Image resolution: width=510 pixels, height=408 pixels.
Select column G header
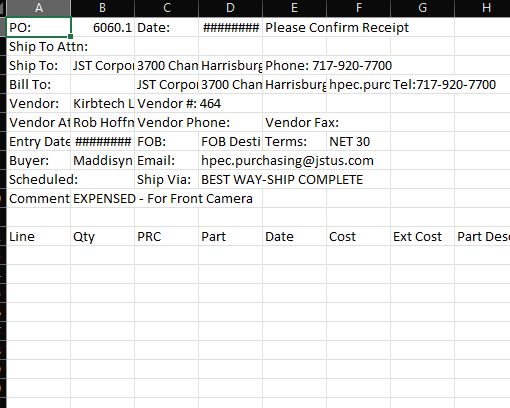tap(422, 8)
